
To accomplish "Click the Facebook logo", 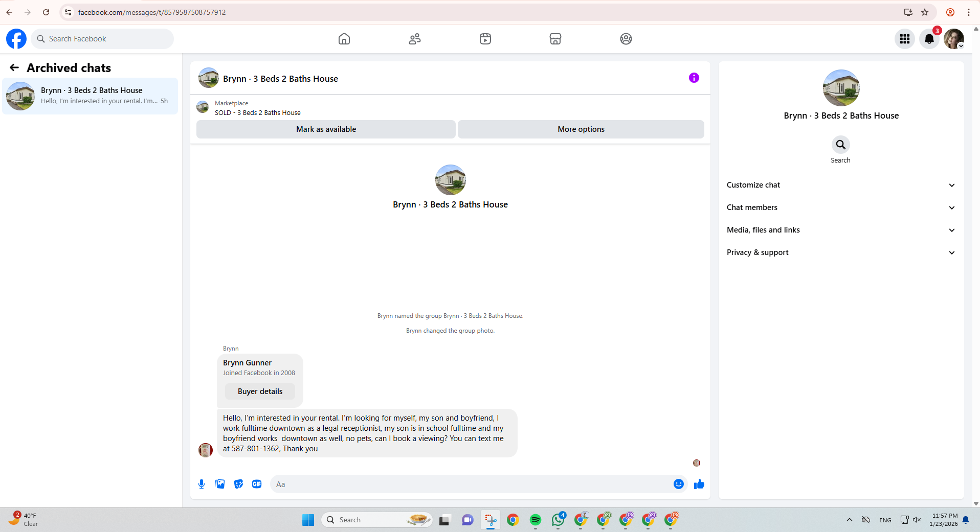I will 16,39.
